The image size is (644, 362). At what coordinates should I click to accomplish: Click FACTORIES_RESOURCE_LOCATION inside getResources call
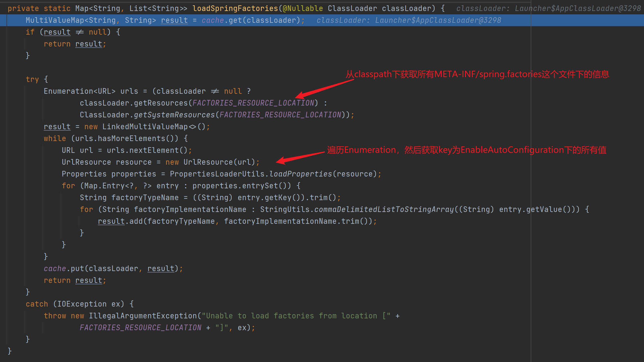click(x=253, y=103)
